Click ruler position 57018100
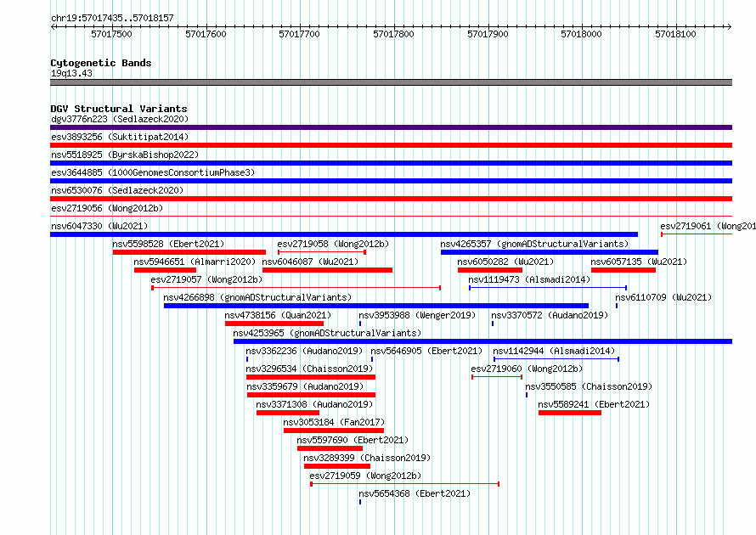756x535 pixels. pyautogui.click(x=675, y=34)
